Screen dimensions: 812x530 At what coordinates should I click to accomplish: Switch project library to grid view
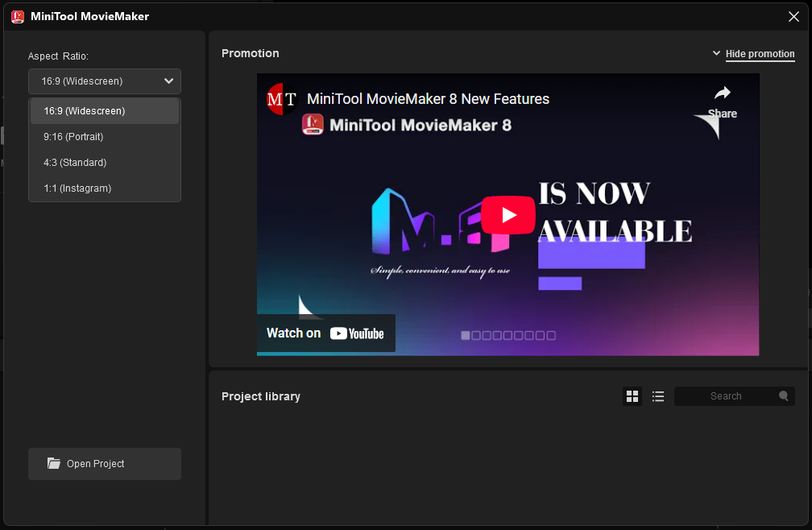pyautogui.click(x=632, y=396)
